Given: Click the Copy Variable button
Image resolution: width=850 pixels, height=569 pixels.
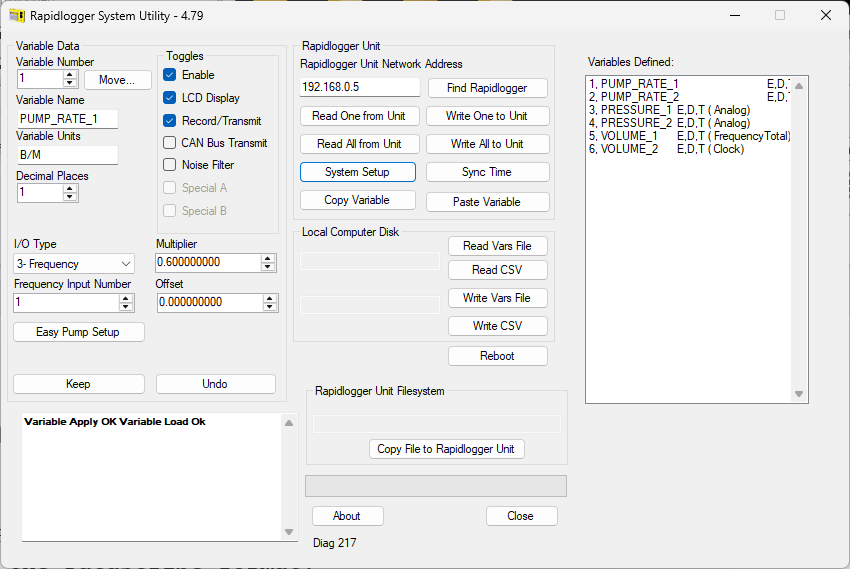Looking at the screenshot, I should (x=358, y=201).
